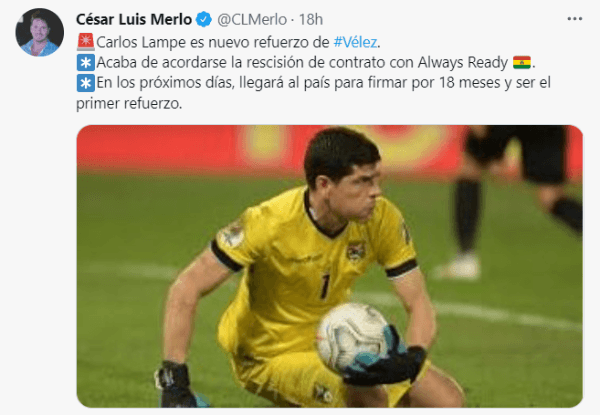The width and height of the screenshot is (600, 415).
Task: Click the Bolivia flag emoji
Action: point(522,62)
